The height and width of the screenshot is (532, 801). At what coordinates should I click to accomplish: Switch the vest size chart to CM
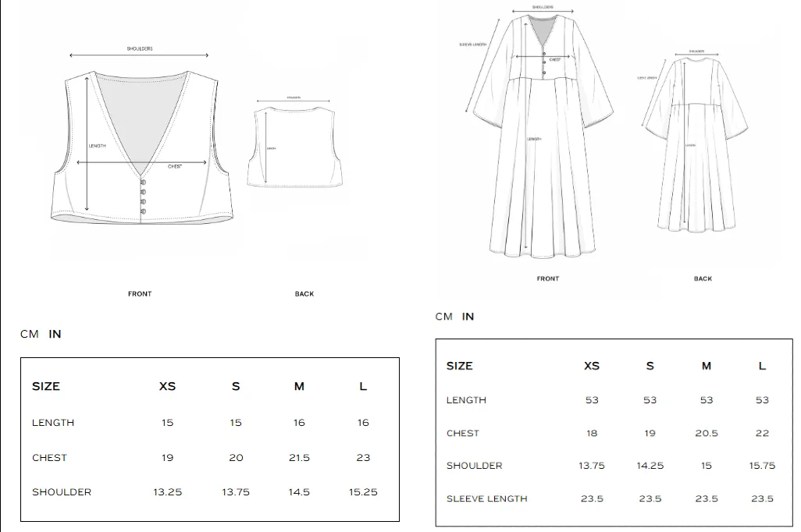[30, 334]
